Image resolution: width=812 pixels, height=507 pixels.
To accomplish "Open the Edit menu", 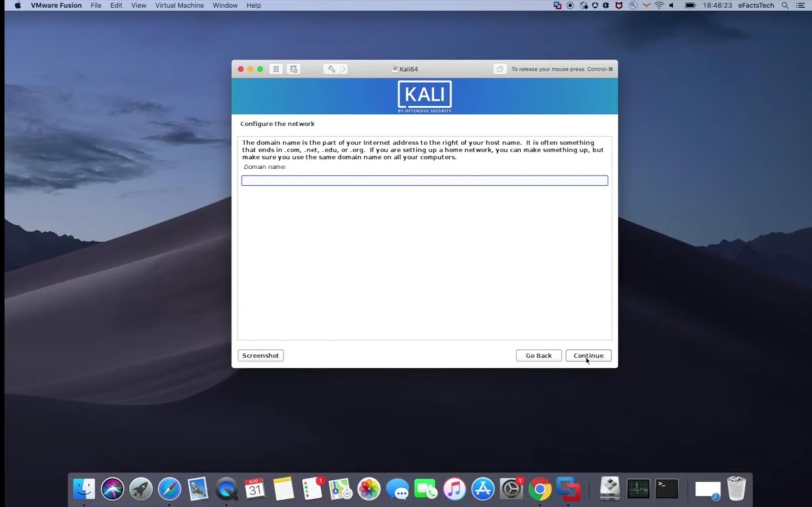I will [116, 5].
